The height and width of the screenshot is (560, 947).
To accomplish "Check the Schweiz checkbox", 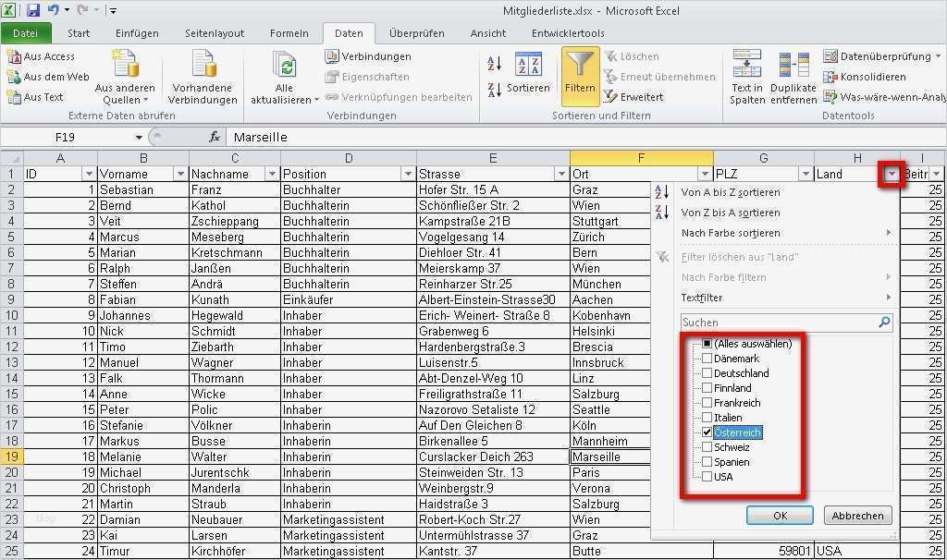I will tap(707, 447).
